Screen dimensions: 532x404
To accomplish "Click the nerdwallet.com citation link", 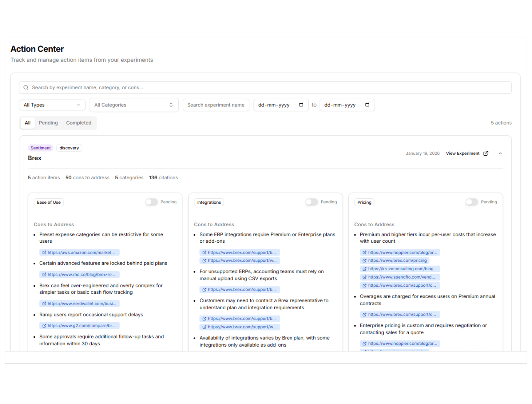I will point(81,303).
